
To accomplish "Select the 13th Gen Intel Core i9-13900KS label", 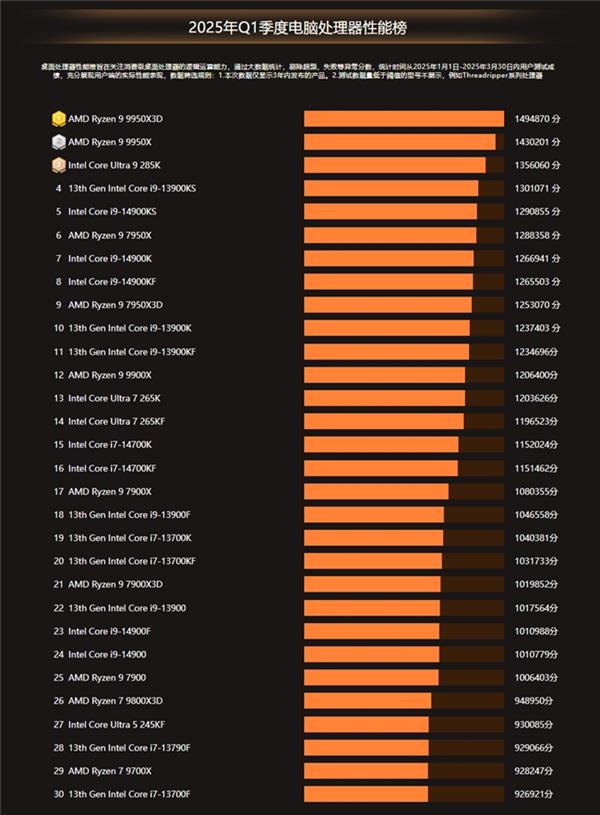I will click(132, 188).
